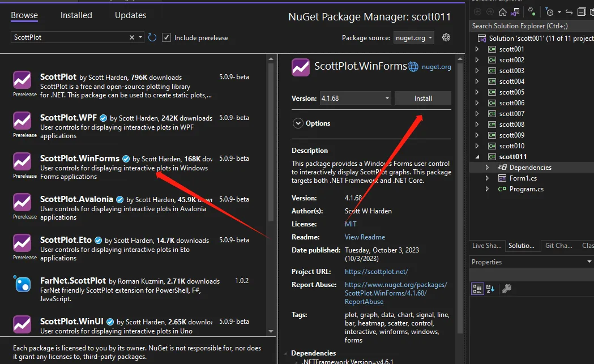Toggle sync with active document icon

tap(569, 12)
